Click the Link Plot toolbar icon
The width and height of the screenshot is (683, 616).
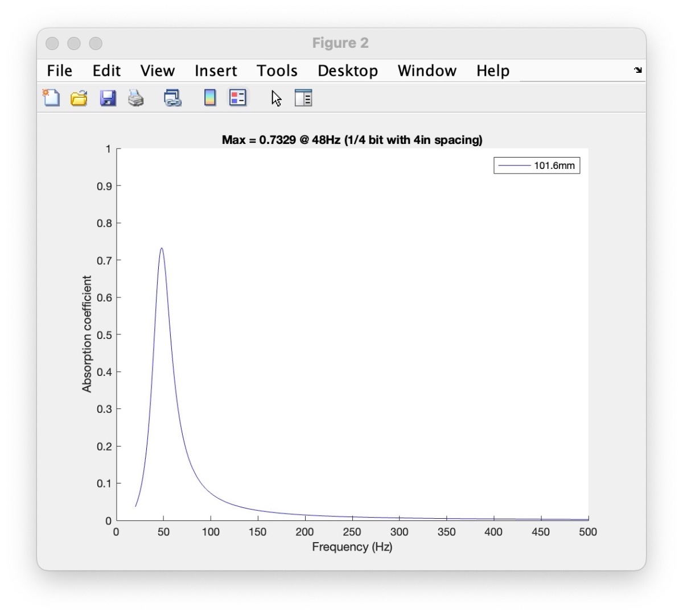[172, 98]
